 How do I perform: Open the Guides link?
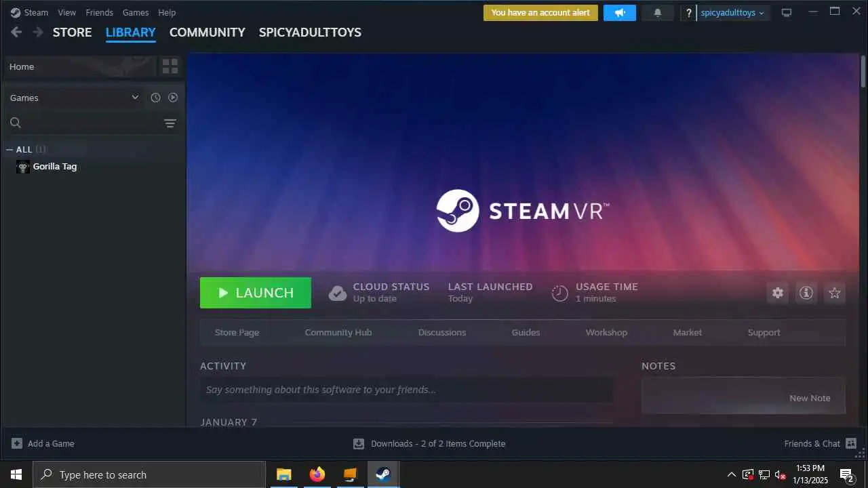526,333
